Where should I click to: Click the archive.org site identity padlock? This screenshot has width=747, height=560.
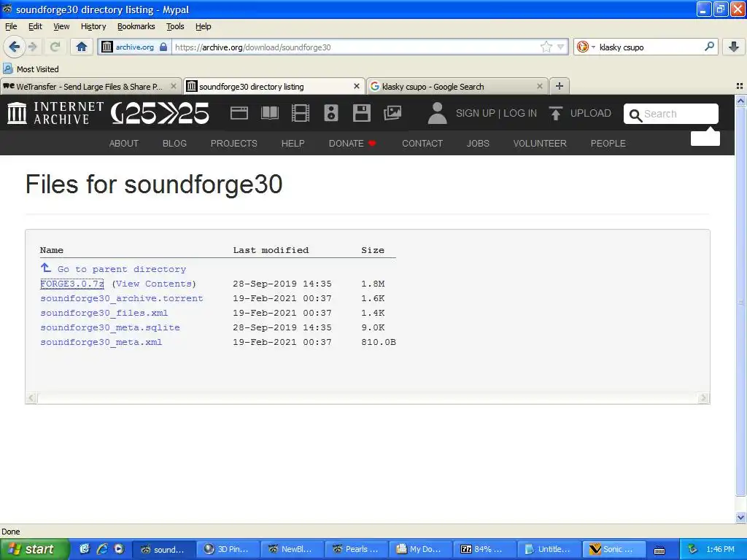(x=163, y=47)
